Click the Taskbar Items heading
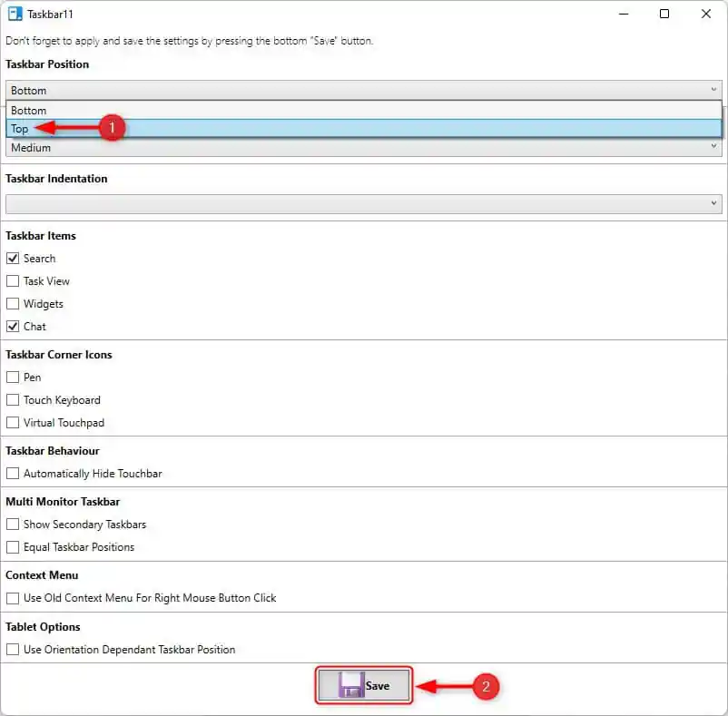 [x=40, y=236]
